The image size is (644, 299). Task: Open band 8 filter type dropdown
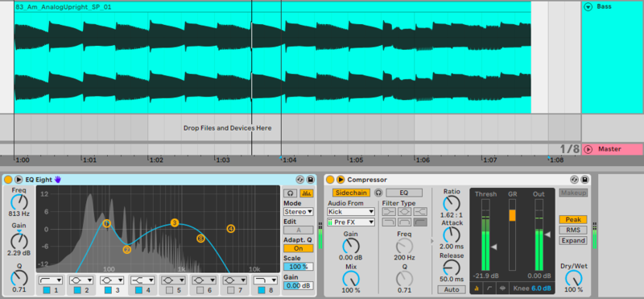tap(266, 280)
